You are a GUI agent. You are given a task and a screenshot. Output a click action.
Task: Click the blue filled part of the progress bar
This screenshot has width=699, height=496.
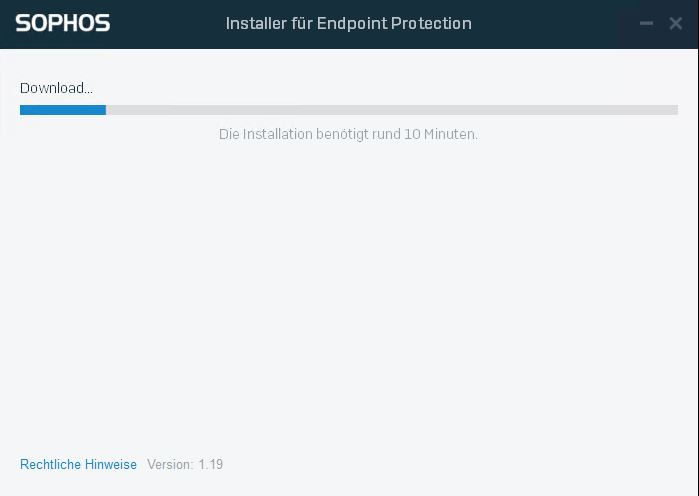point(62,110)
